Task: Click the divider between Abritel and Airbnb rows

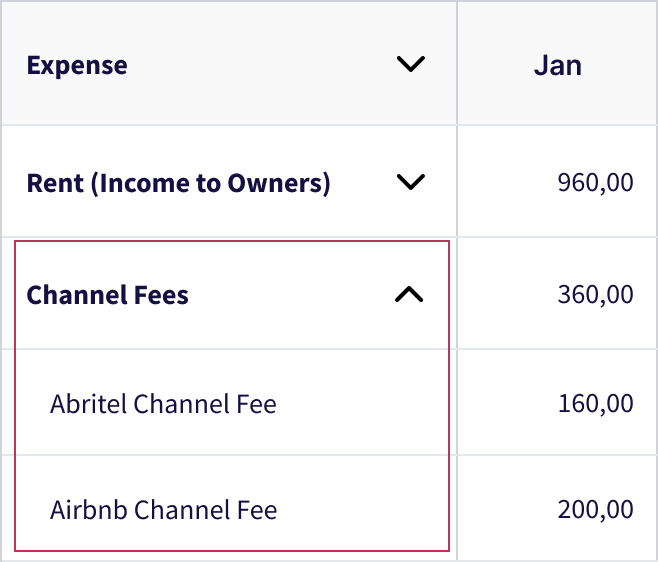Action: pyautogui.click(x=230, y=455)
